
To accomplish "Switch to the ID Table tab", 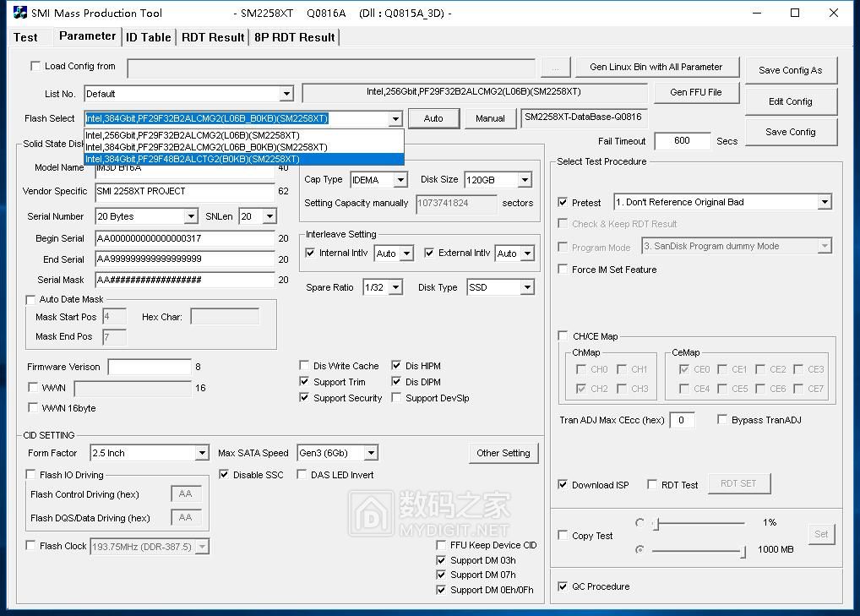I will click(x=148, y=37).
